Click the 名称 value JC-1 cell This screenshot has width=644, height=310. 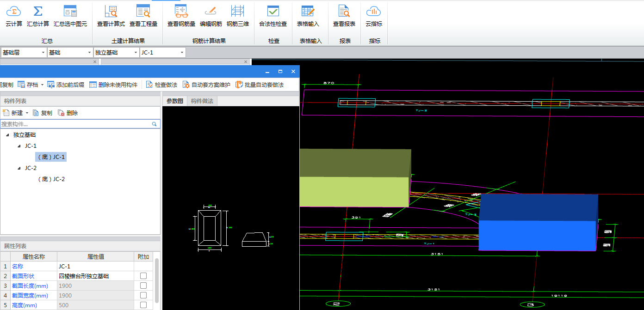pyautogui.click(x=95, y=266)
